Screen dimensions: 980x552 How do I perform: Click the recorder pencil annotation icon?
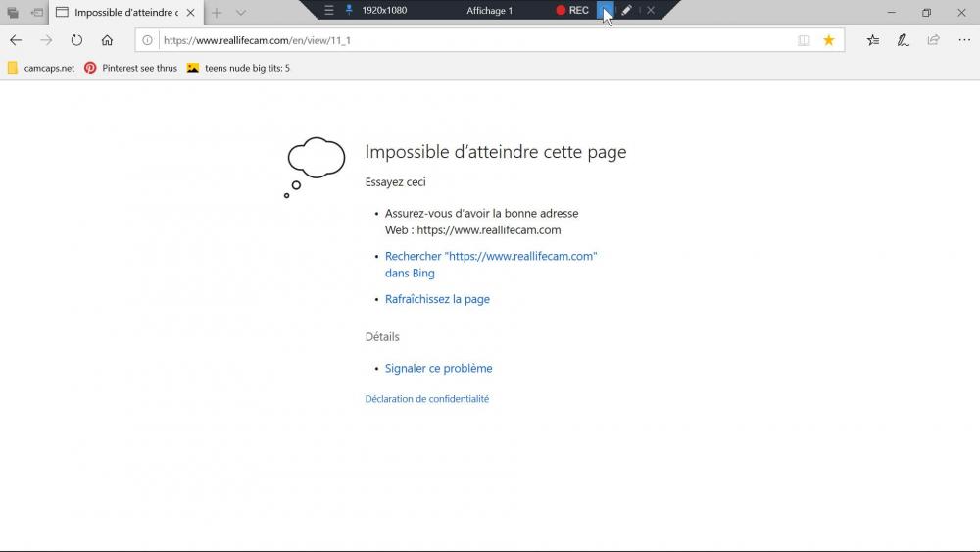pyautogui.click(x=626, y=10)
